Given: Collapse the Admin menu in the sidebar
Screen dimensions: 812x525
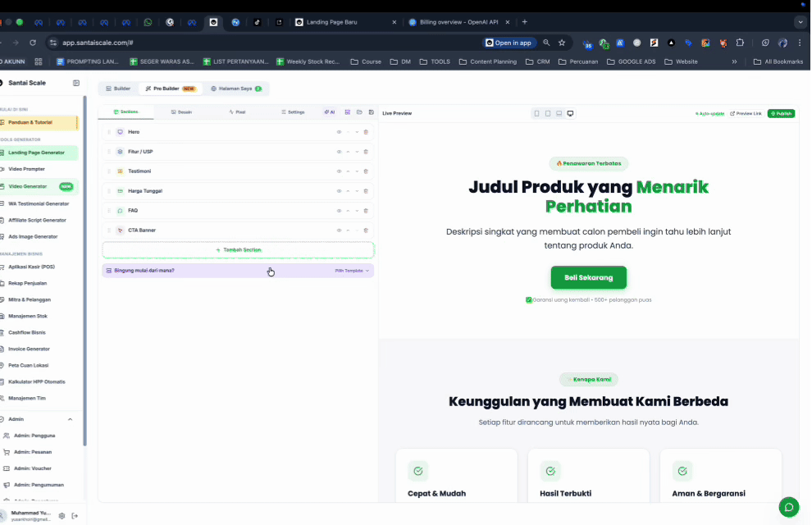Looking at the screenshot, I should (70, 419).
